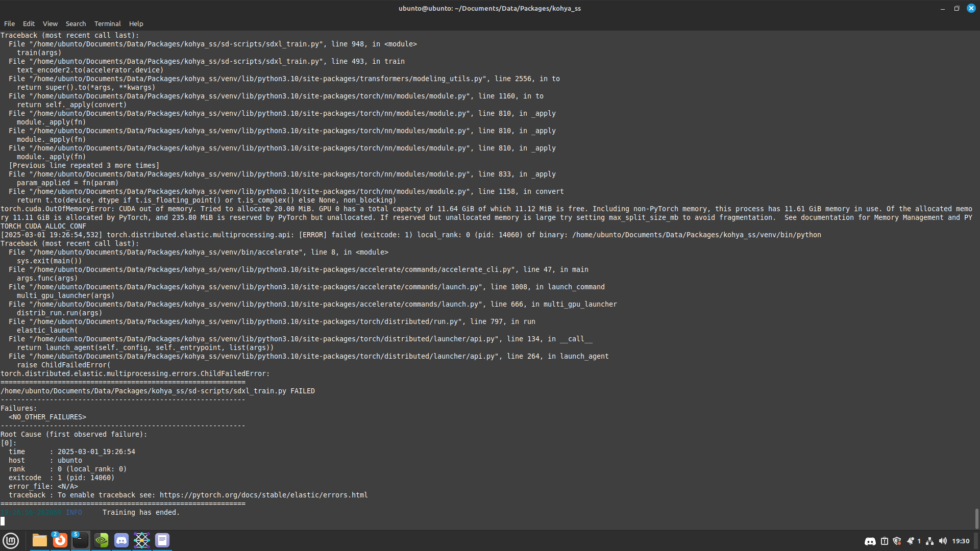Open the neural network app icon
This screenshot has width=980, height=551.
coord(141,540)
